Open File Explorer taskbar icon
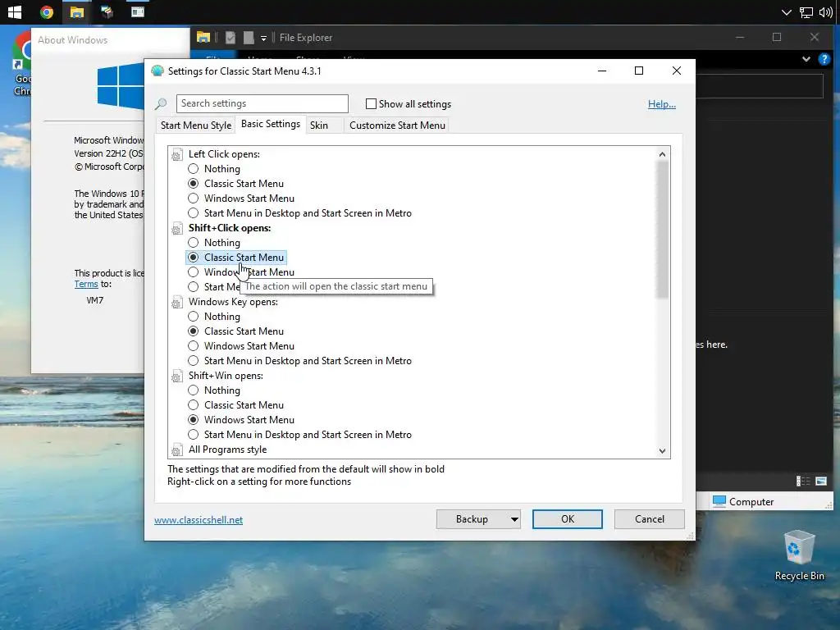Image resolution: width=840 pixels, height=630 pixels. (x=77, y=11)
